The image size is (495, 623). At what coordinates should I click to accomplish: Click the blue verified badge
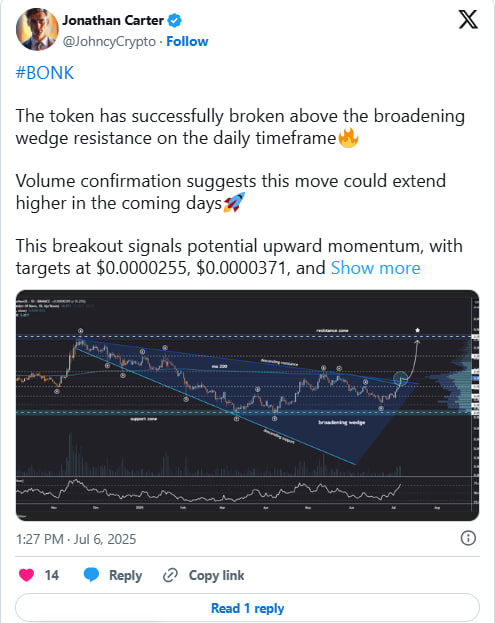coord(174,20)
